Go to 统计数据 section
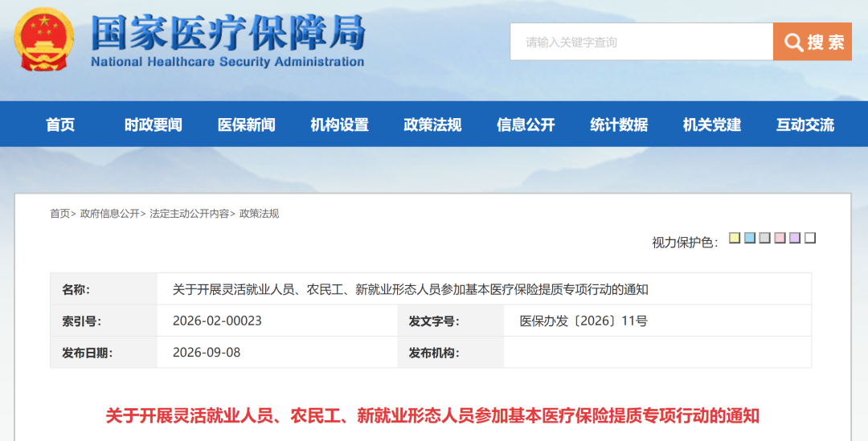This screenshot has width=868, height=441. (x=619, y=125)
